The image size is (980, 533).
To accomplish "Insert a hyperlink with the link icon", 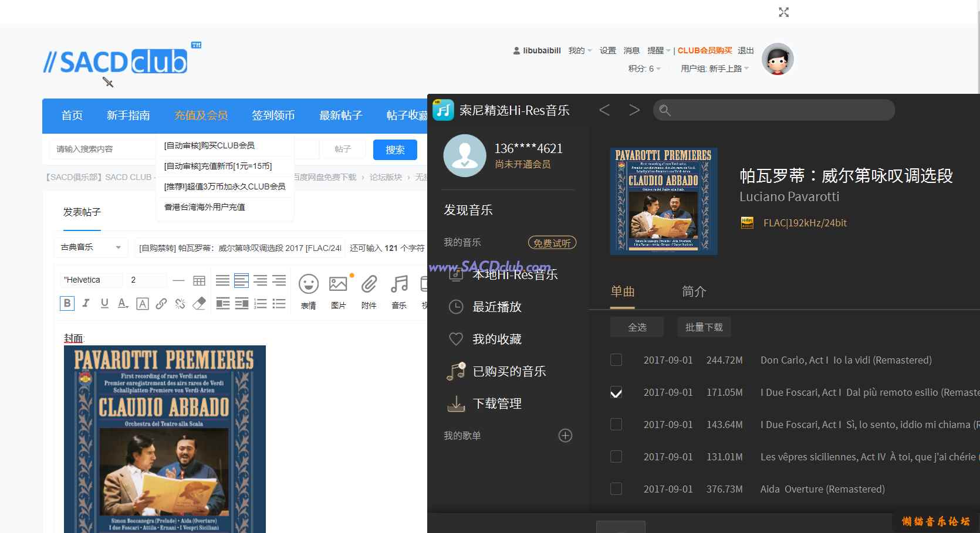I will [x=161, y=303].
